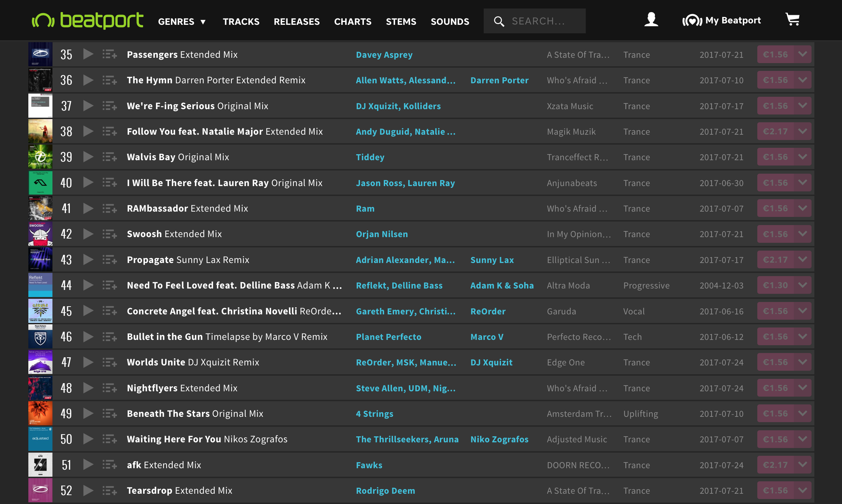Play track 49 Beneath The Stars
Viewport: 842px width, 504px height.
(x=88, y=413)
